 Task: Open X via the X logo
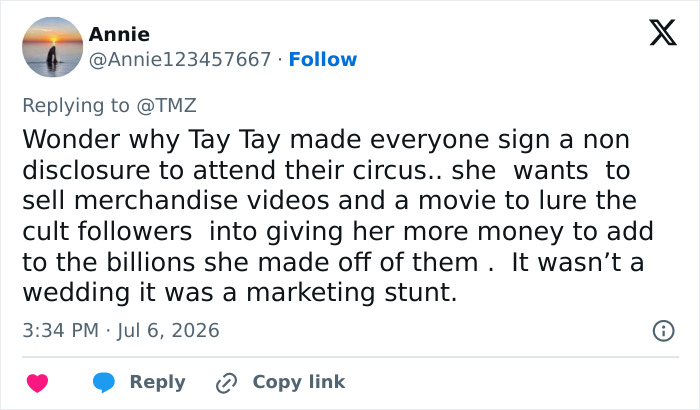point(663,32)
